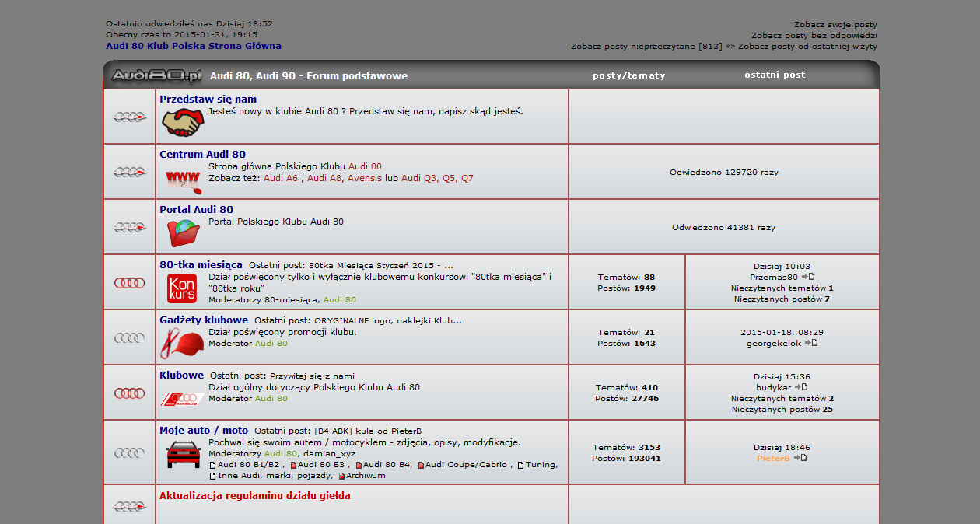Click the red page icon before Audi 80 B3
The height and width of the screenshot is (524, 980).
coord(293,465)
